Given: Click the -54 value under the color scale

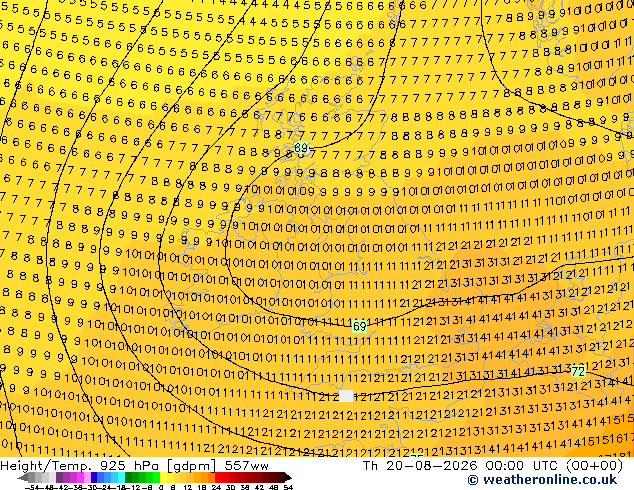Looking at the screenshot, I should pos(32,488).
